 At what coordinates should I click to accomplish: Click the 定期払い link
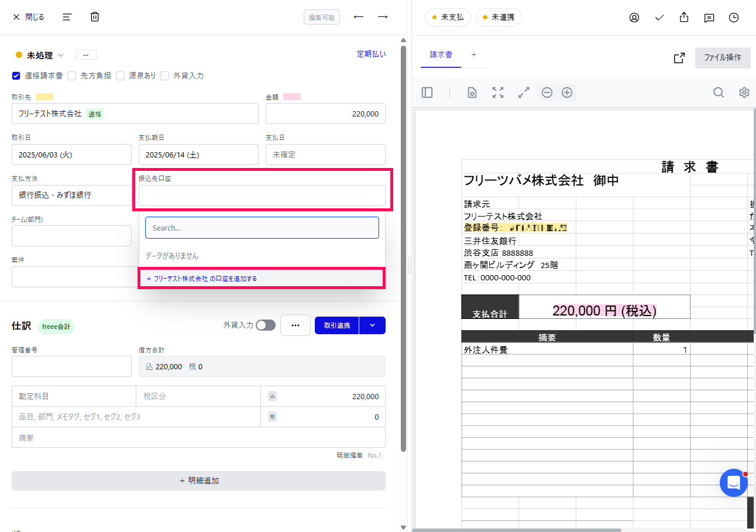[x=371, y=53]
